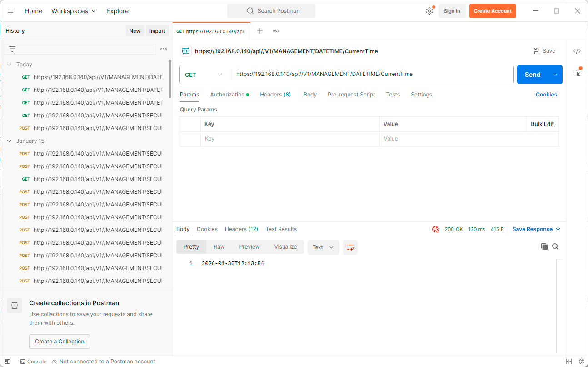Collapse the January 15 history group
The image size is (588, 367).
click(9, 141)
